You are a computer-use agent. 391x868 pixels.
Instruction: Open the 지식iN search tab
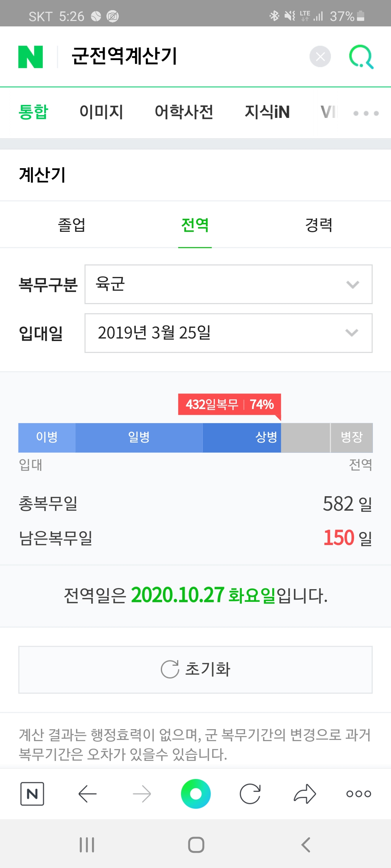[x=267, y=112]
